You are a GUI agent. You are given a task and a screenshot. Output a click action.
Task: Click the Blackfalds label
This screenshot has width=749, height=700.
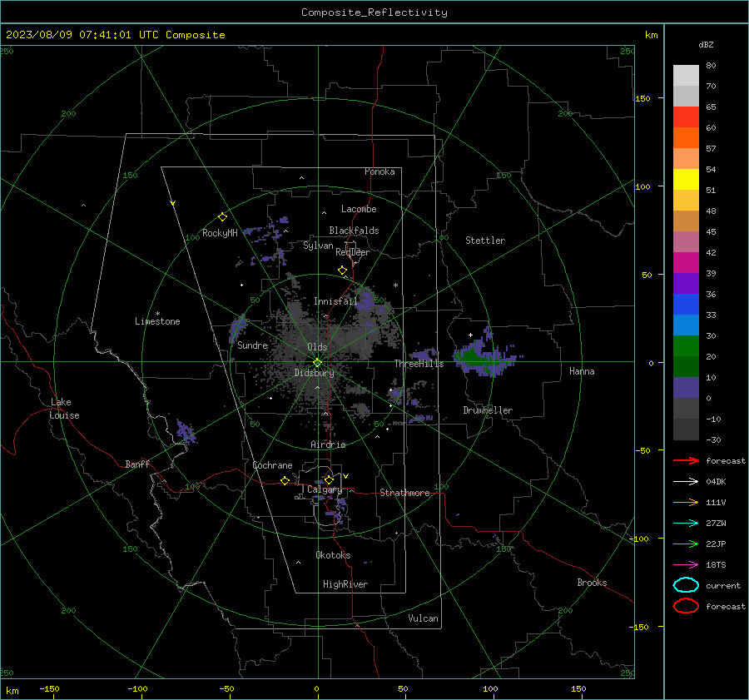pyautogui.click(x=354, y=231)
